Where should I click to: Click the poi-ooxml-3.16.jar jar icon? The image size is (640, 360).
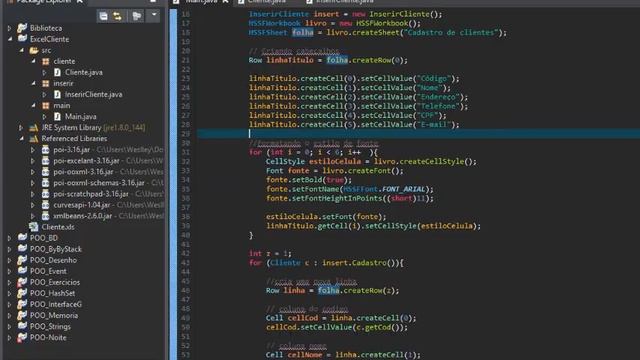point(45,172)
